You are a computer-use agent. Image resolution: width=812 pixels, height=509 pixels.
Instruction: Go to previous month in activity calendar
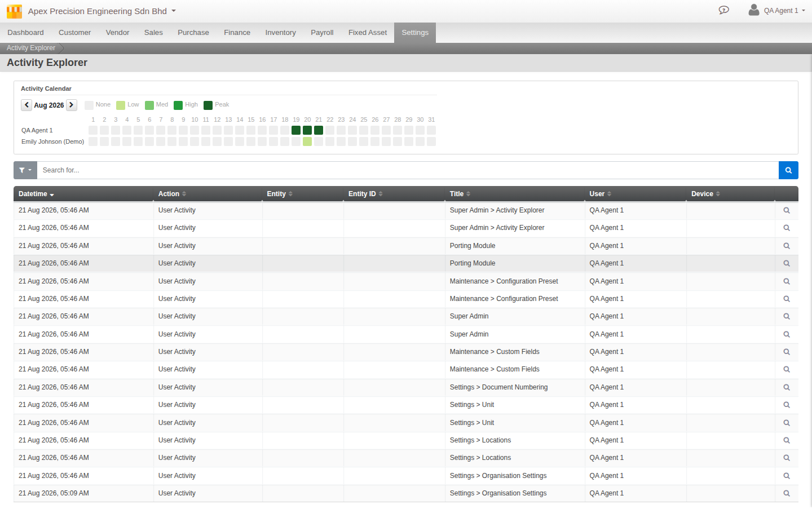27,105
